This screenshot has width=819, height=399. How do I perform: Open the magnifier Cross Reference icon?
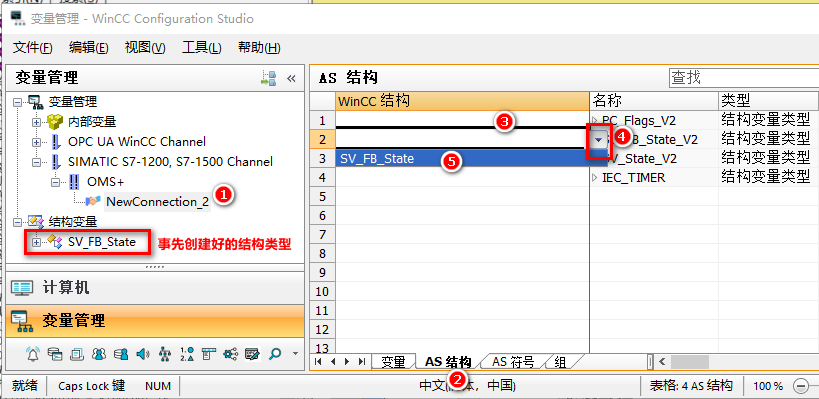(275, 354)
